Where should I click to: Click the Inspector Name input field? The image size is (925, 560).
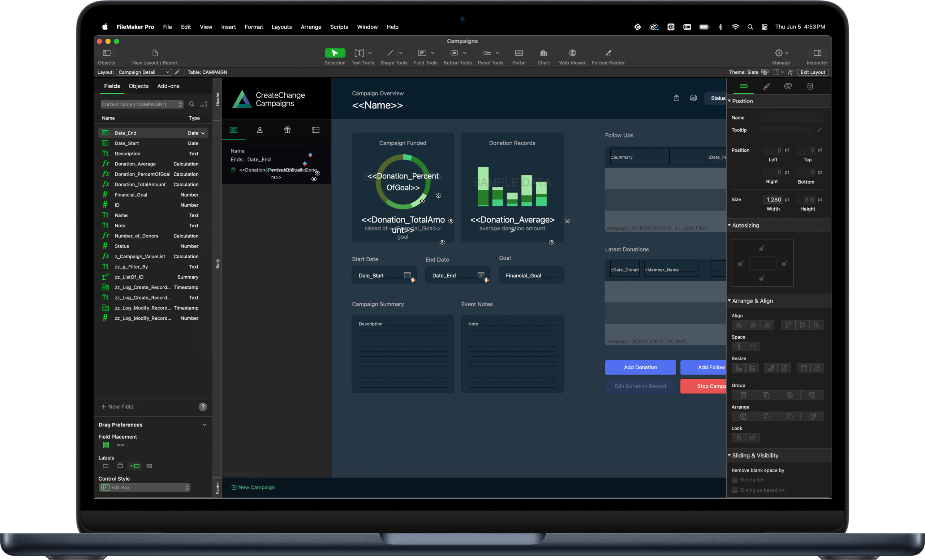[x=792, y=117]
